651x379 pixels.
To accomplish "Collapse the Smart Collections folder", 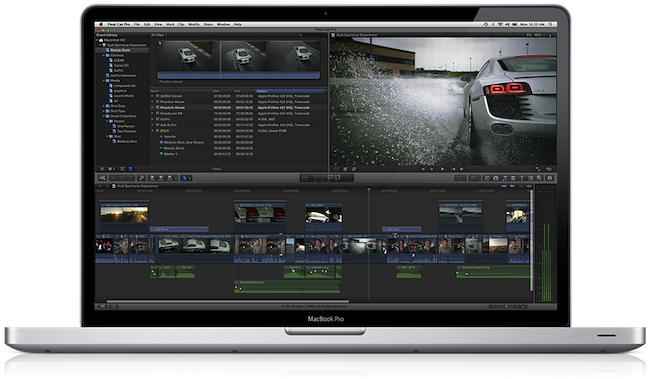I will click(x=104, y=116).
